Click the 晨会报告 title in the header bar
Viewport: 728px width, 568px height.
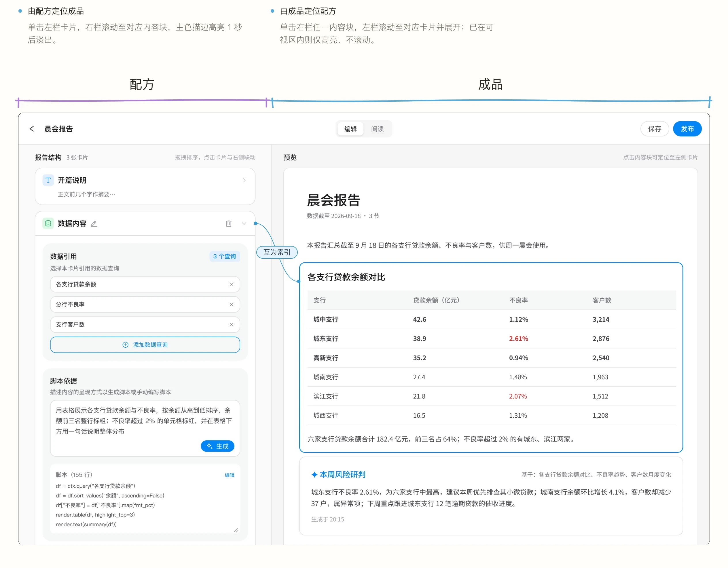[59, 129]
